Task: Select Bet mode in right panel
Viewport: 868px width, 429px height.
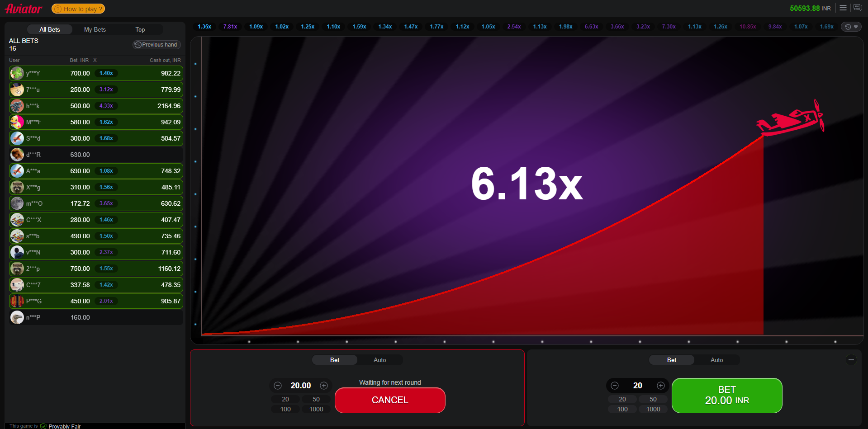Action: 672,360
